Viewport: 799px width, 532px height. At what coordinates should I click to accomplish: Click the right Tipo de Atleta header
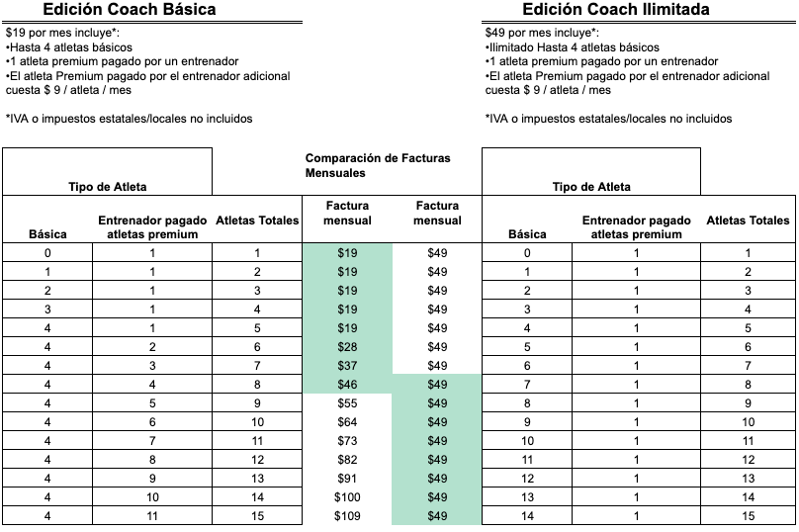591,187
